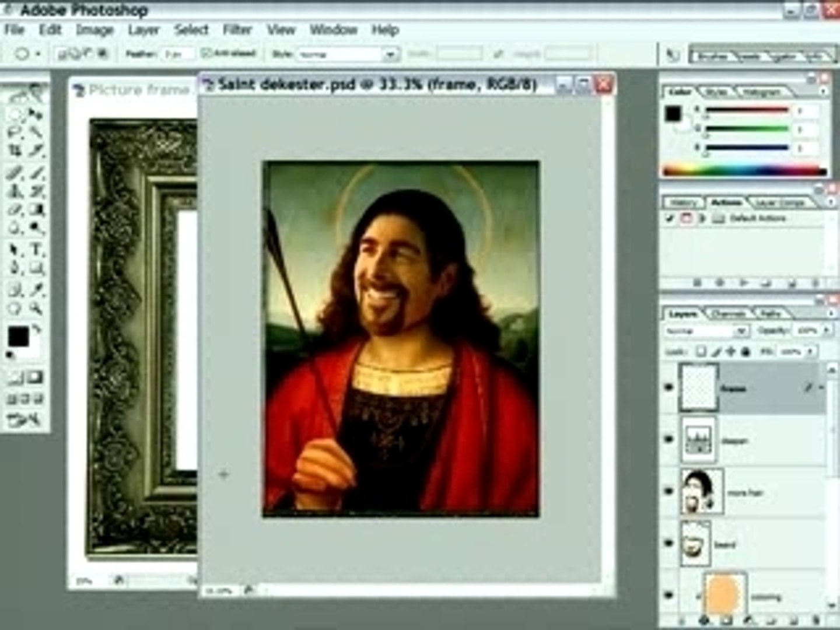Select the Path Selection tool
Screen dimensions: 840x630
click(x=15, y=250)
